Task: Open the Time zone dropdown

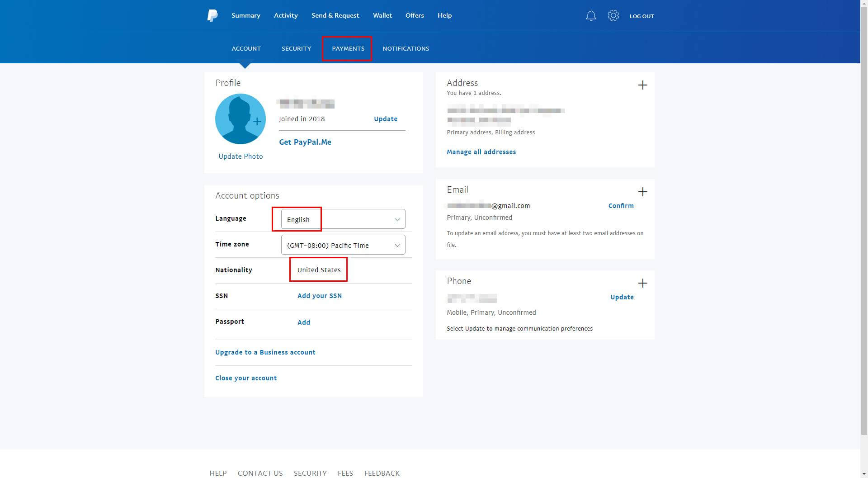Action: 343,245
